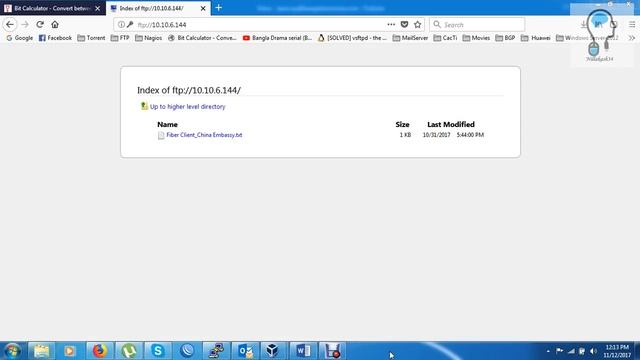This screenshot has width=640, height=360.
Task: Open uTorrent from the taskbar
Action: [129, 351]
